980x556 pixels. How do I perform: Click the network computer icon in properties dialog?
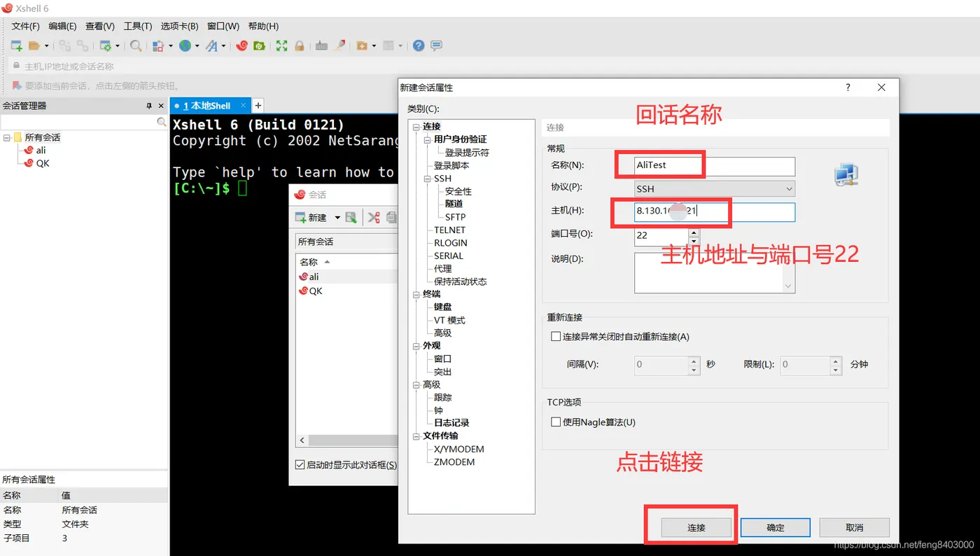click(x=846, y=174)
